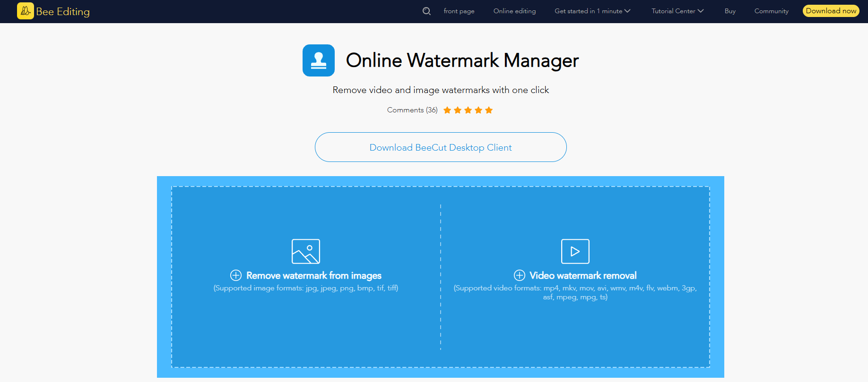Image resolution: width=868 pixels, height=382 pixels.
Task: Open the search magnifier icon
Action: pos(426,11)
